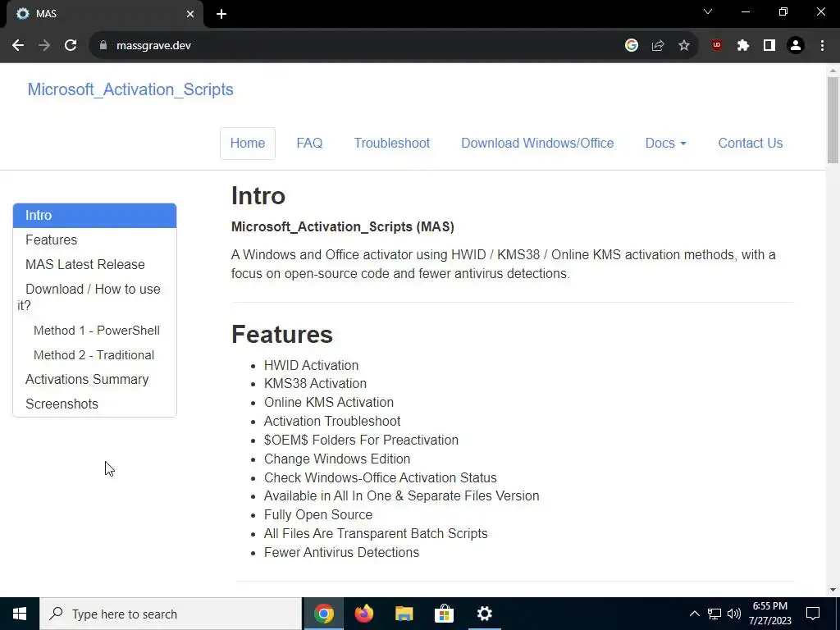Screen dimensions: 840x630
Task: Click the Activation Troubleshoot list item
Action: (332, 421)
